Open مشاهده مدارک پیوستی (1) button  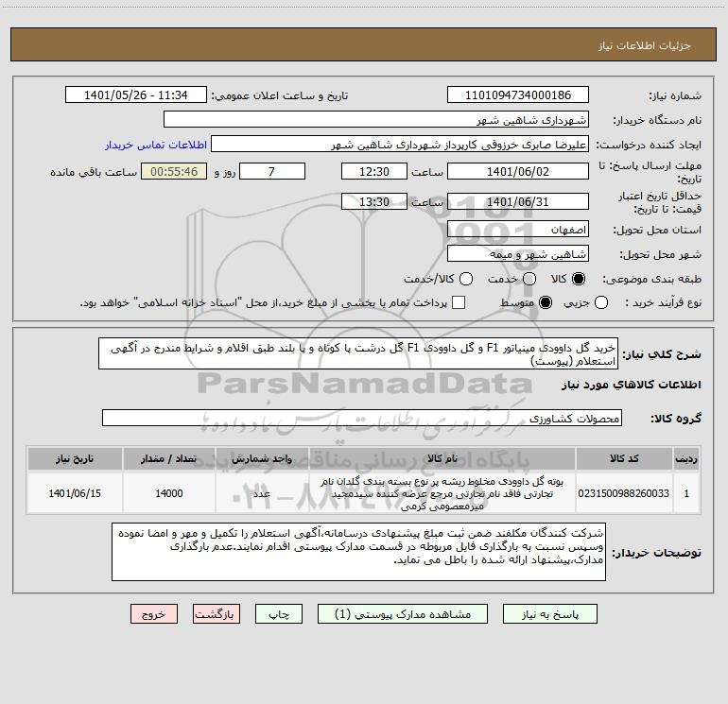point(403,614)
